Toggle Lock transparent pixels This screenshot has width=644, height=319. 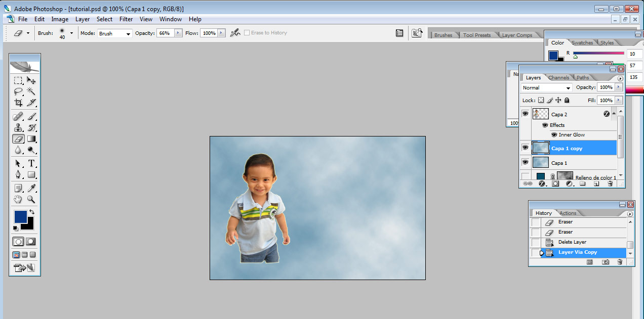(x=541, y=100)
